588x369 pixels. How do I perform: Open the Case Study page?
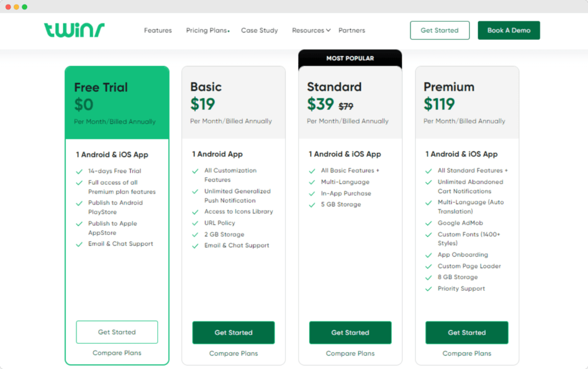(260, 30)
